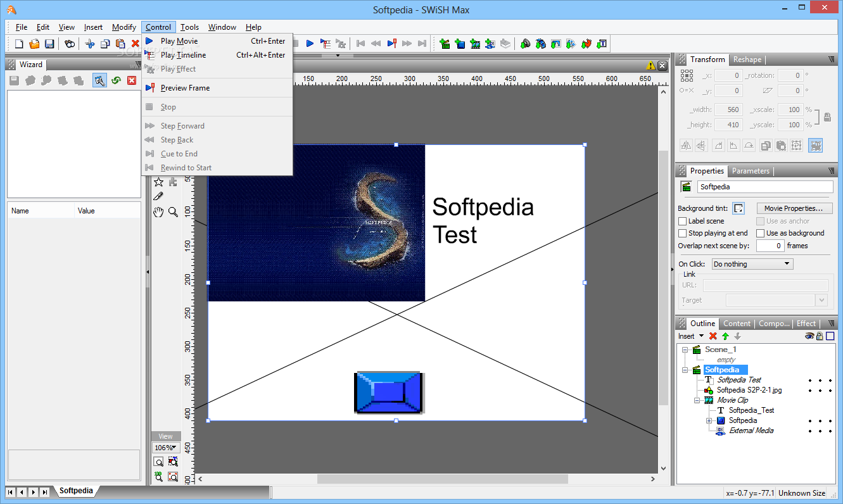Click the Save floppy disk icon

point(49,44)
